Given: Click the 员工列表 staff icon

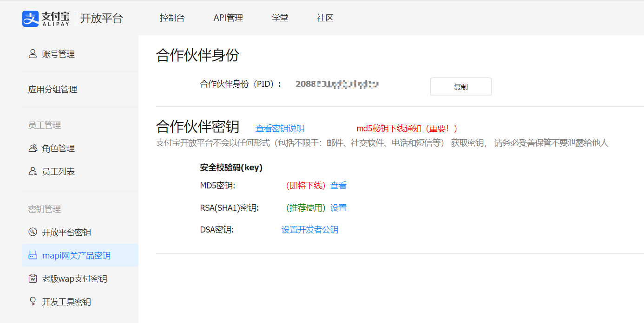Looking at the screenshot, I should click(x=33, y=171).
